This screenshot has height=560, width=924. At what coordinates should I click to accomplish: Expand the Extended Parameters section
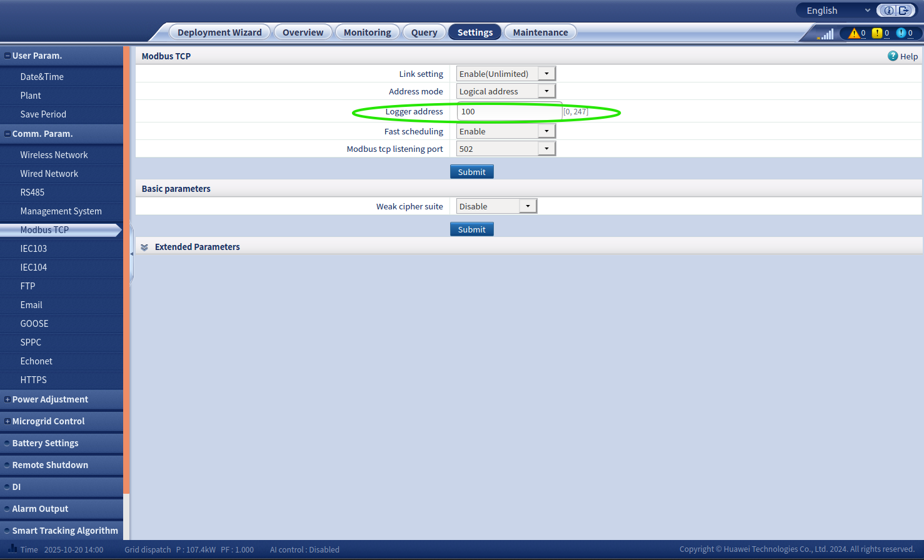click(144, 247)
